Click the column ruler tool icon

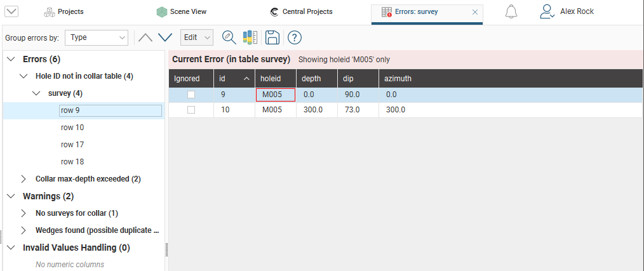pos(250,37)
